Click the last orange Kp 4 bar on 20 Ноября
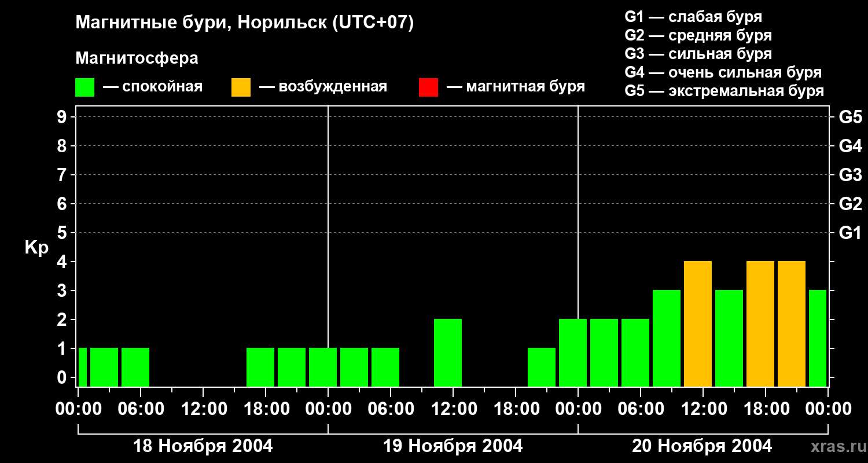868x463 pixels. (x=792, y=324)
